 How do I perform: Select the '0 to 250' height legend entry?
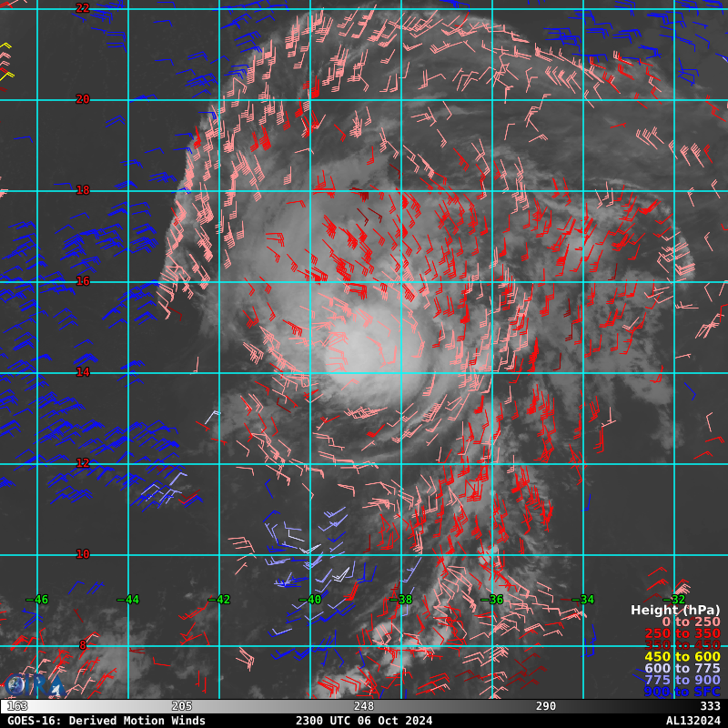[691, 622]
